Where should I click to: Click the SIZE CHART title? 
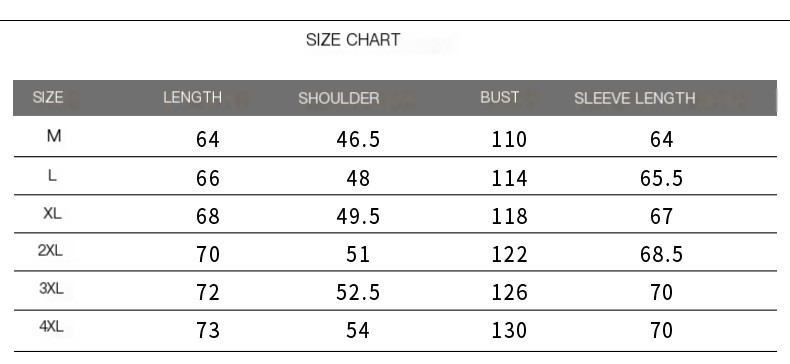click(353, 40)
